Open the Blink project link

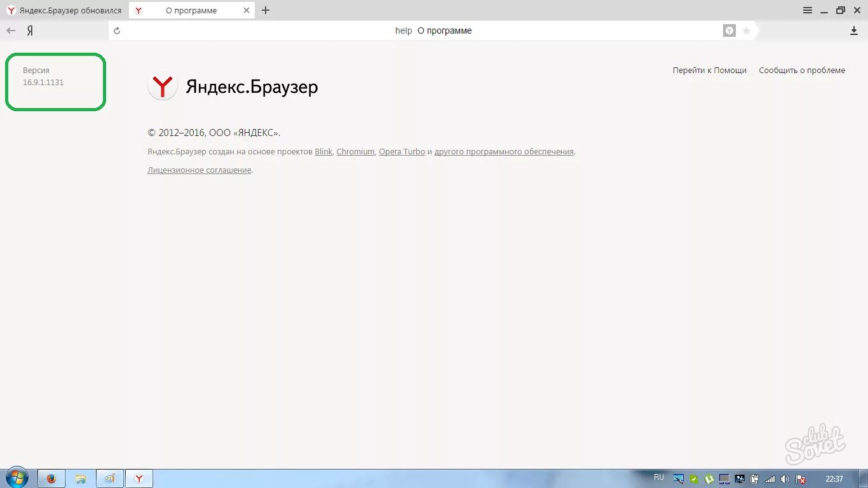coord(323,152)
